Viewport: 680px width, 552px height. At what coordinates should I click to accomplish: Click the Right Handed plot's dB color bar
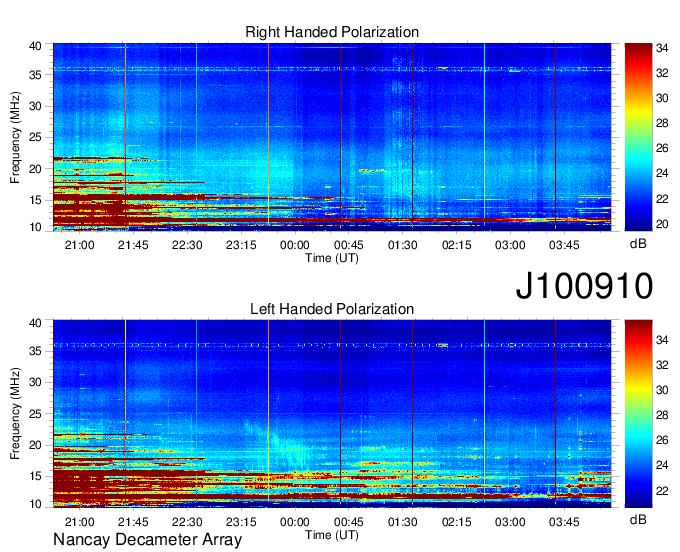tap(638, 137)
